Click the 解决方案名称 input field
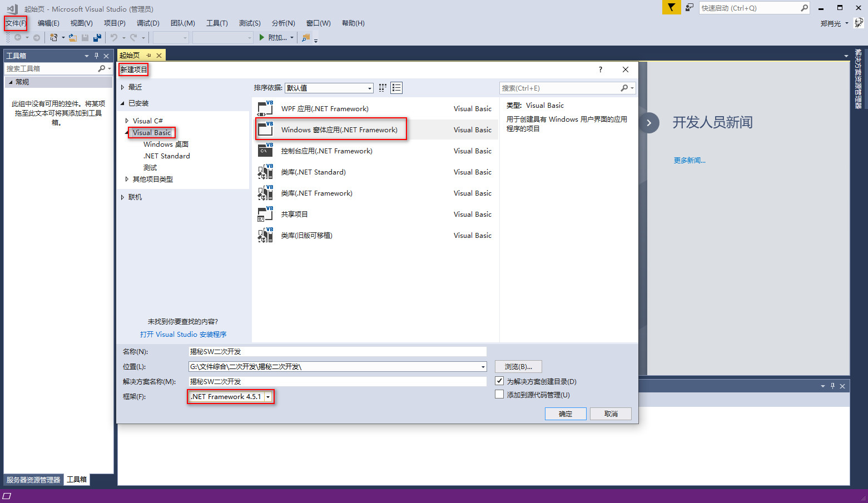Image resolution: width=868 pixels, height=503 pixels. [x=338, y=381]
